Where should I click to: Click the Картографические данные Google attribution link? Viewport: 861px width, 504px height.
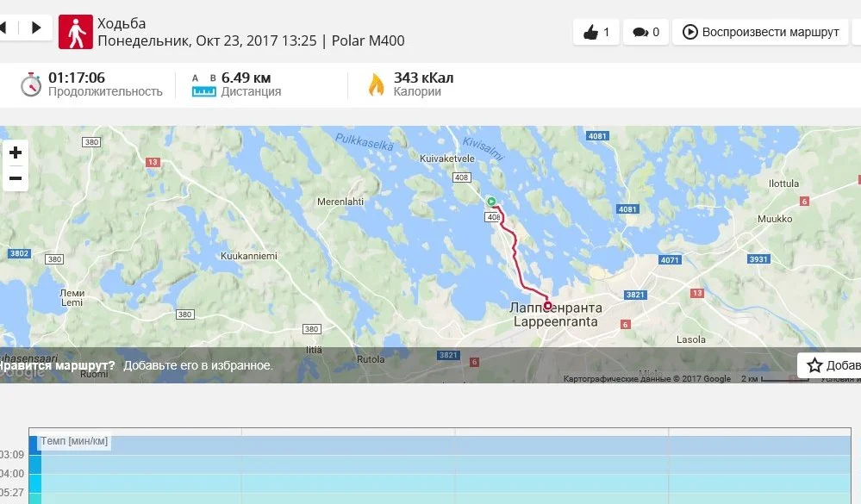pos(647,379)
